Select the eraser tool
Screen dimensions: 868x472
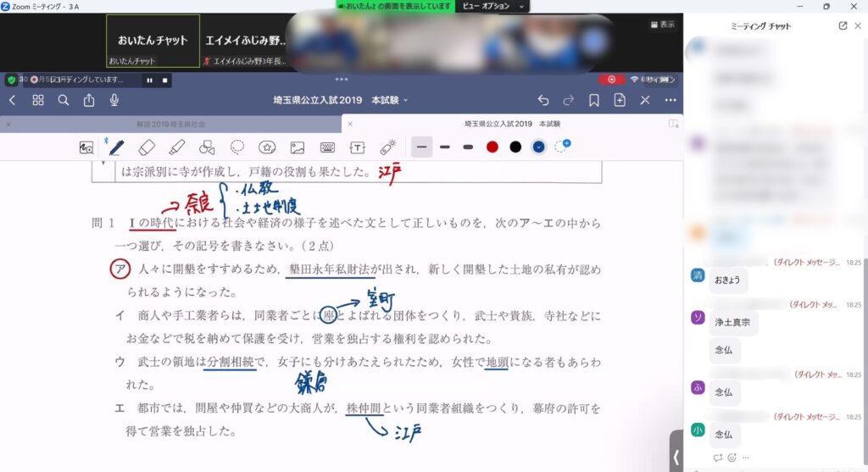pos(146,147)
